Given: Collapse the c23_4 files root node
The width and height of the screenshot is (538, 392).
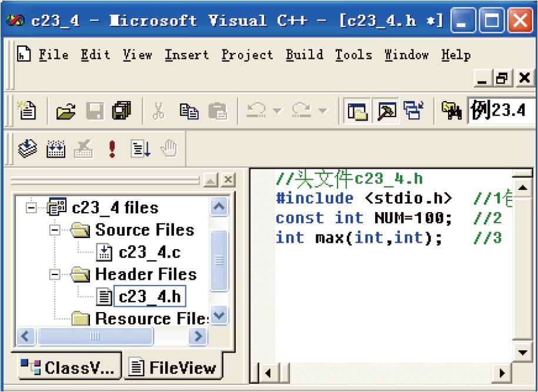Looking at the screenshot, I should (x=31, y=208).
